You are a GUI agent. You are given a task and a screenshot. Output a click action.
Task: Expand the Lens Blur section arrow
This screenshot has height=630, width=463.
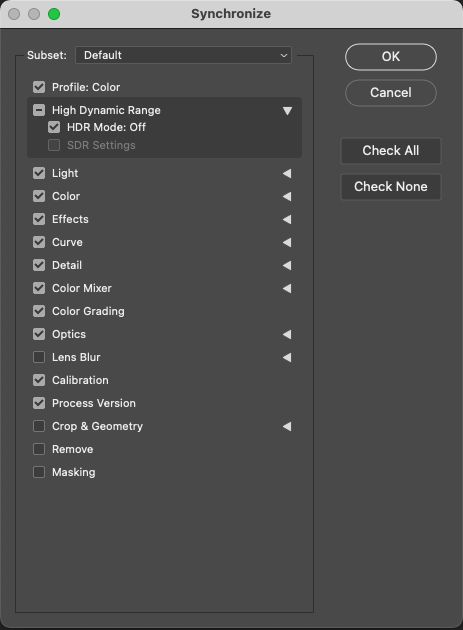coord(287,358)
